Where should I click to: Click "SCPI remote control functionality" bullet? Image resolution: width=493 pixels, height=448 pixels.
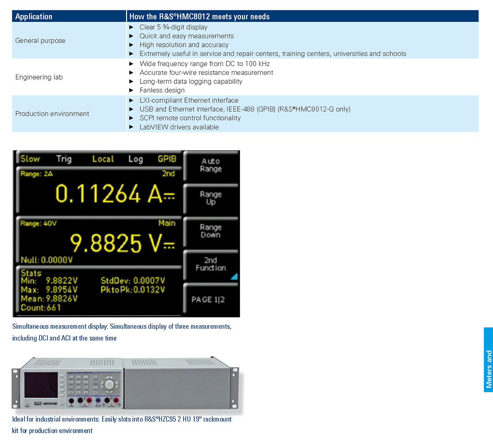190,118
